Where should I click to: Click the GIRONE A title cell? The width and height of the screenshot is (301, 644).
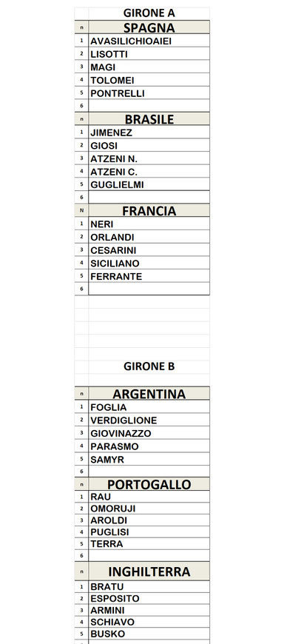[149, 13]
